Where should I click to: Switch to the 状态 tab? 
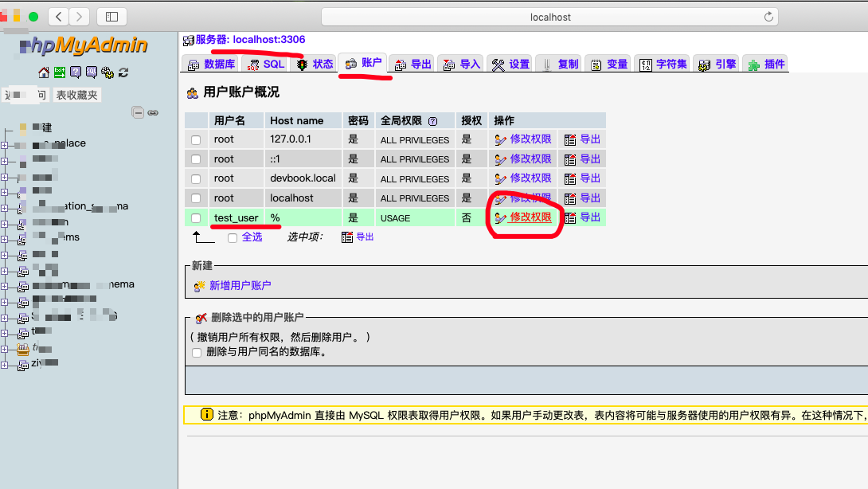315,65
